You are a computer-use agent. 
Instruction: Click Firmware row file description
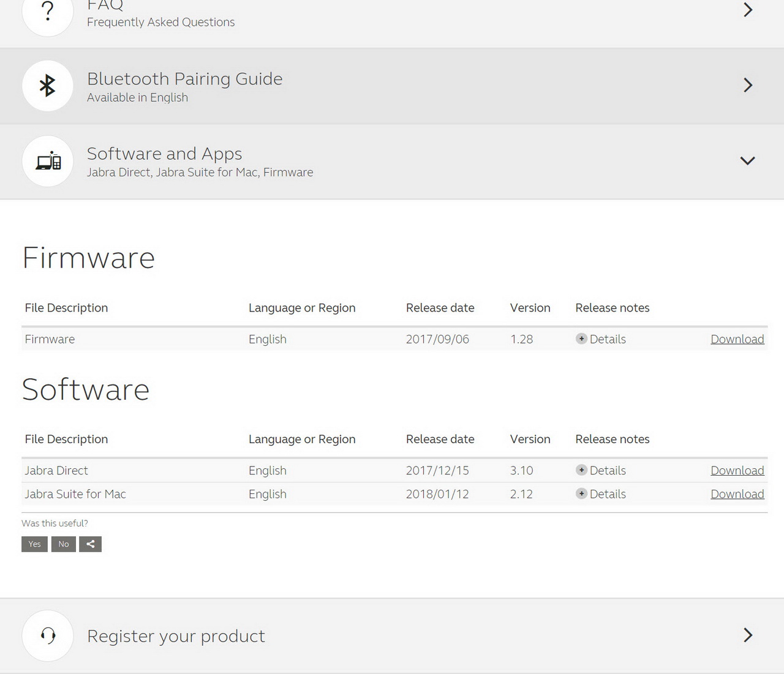coord(50,339)
